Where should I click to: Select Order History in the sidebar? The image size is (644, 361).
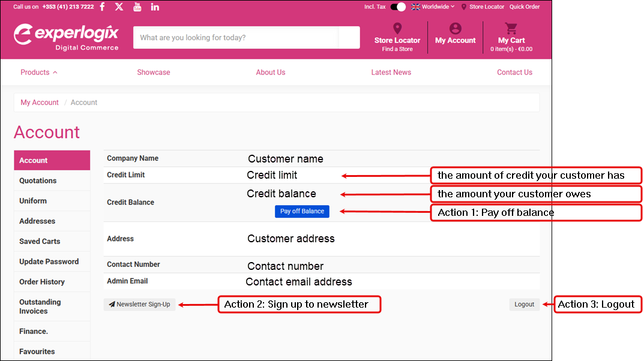point(42,282)
